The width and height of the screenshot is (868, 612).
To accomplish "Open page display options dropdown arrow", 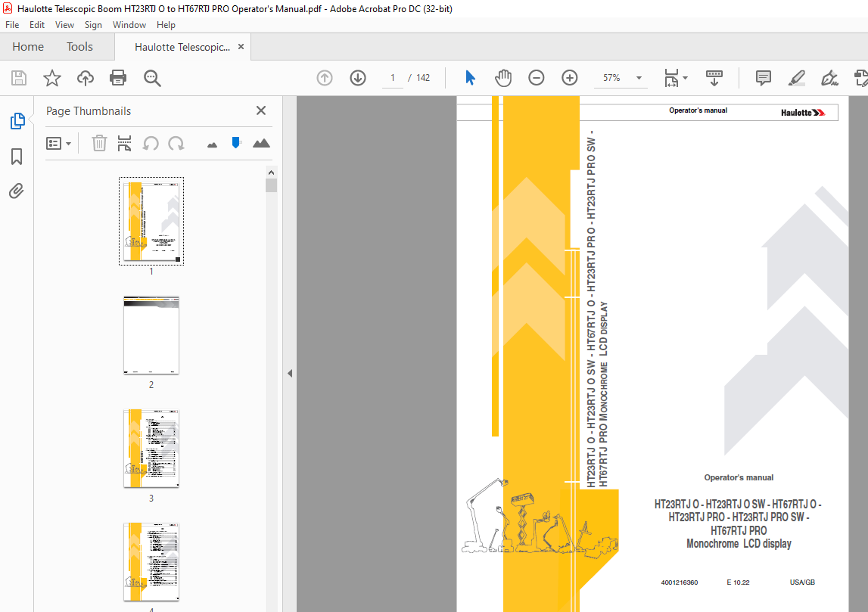I will click(x=686, y=78).
